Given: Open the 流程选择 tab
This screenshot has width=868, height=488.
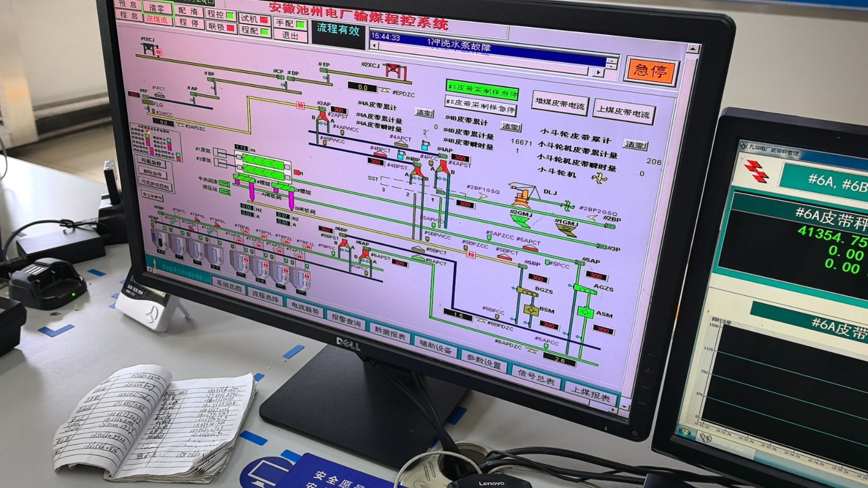Looking at the screenshot, I should tap(265, 297).
